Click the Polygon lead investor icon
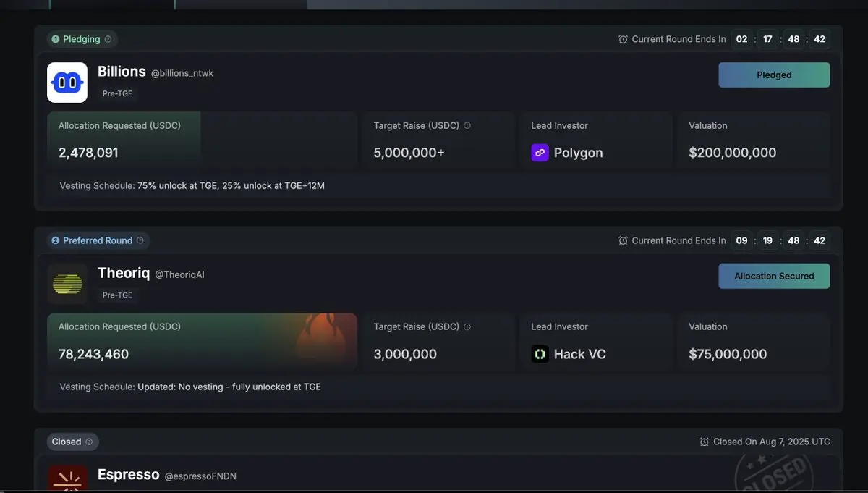 [x=540, y=153]
